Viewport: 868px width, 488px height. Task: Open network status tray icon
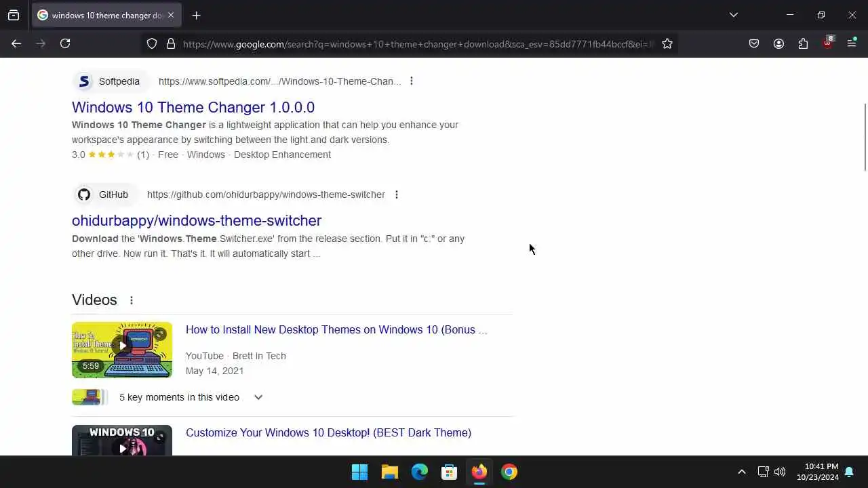point(763,472)
